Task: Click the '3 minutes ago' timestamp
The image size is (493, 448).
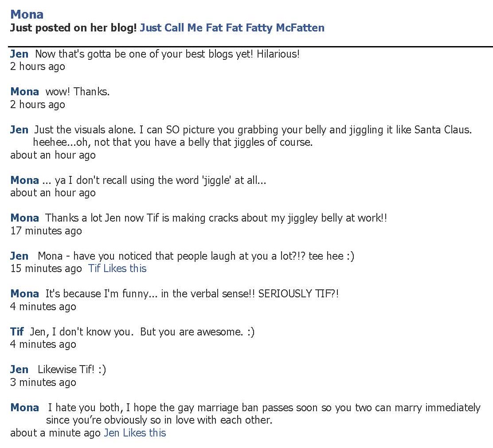Action: [x=43, y=382]
